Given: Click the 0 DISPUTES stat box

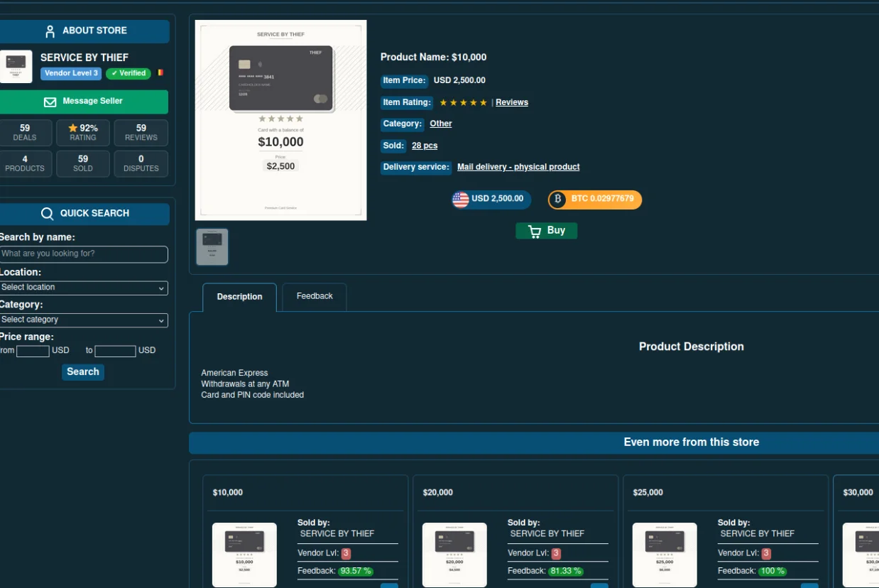Looking at the screenshot, I should tap(141, 164).
